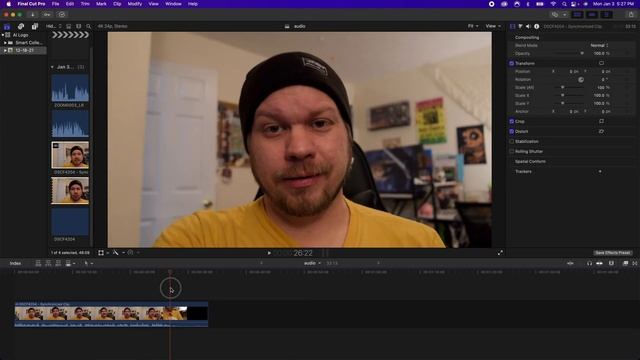Play the clip in the viewer
The width and height of the screenshot is (640, 360).
click(269, 253)
